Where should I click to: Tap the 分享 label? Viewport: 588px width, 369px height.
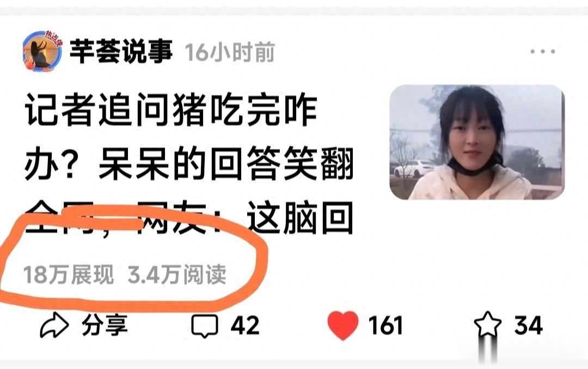point(105,325)
